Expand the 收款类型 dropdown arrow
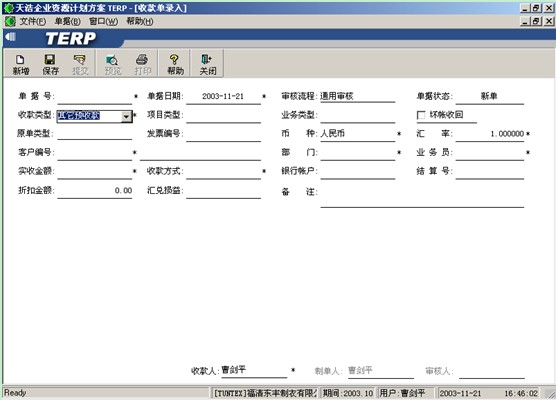Viewport: 556px width, 400px height. pyautogui.click(x=127, y=116)
